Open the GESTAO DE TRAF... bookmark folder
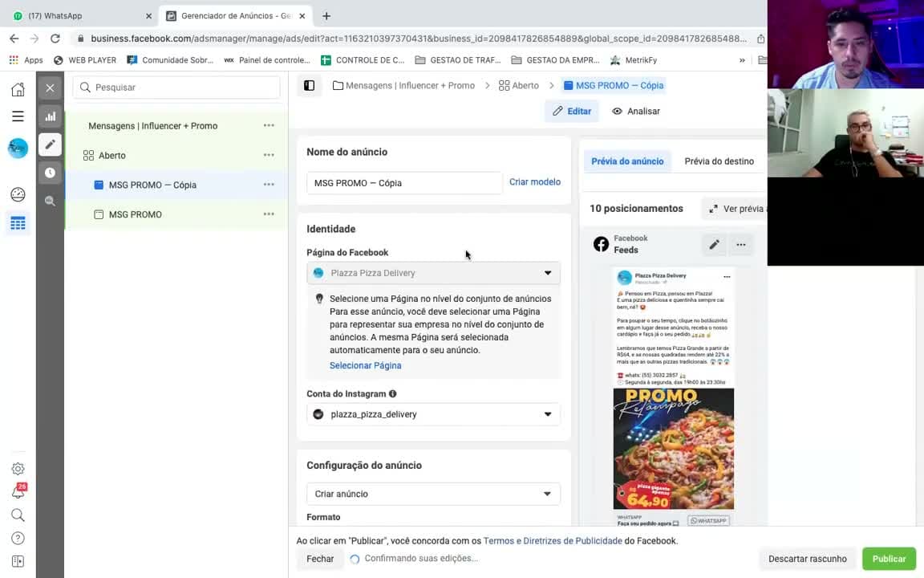 [x=458, y=60]
